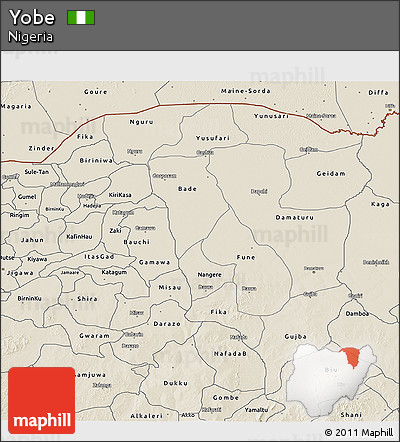Screen dimensions: 400x442
Task: Select the red Yobe highlight in inset
Action: pyautogui.click(x=350, y=357)
